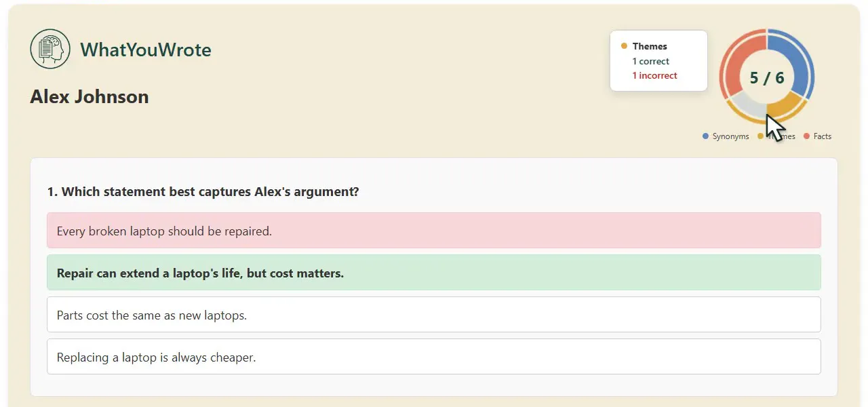Click the outer yellow Themes ring arc

[x=767, y=122]
